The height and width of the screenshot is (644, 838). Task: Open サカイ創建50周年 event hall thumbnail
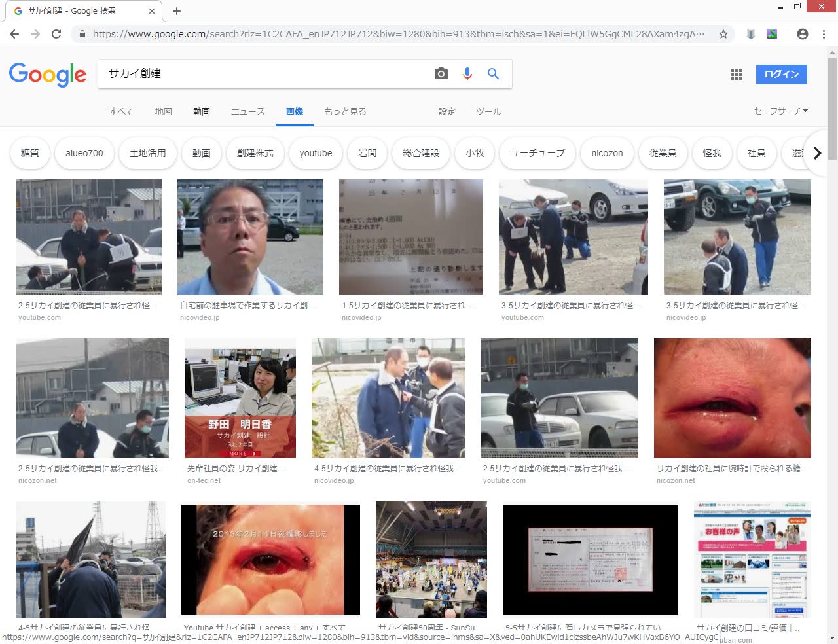[431, 560]
